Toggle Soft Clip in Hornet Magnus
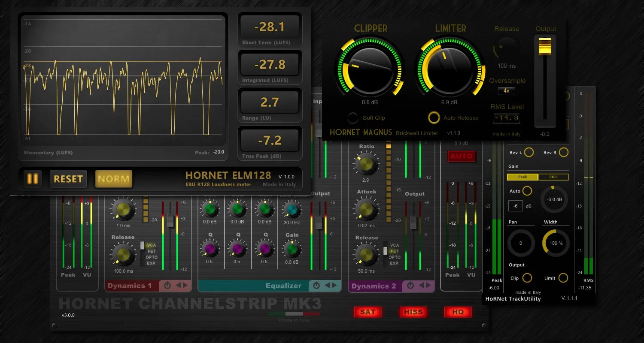The image size is (644, 343). (x=353, y=117)
